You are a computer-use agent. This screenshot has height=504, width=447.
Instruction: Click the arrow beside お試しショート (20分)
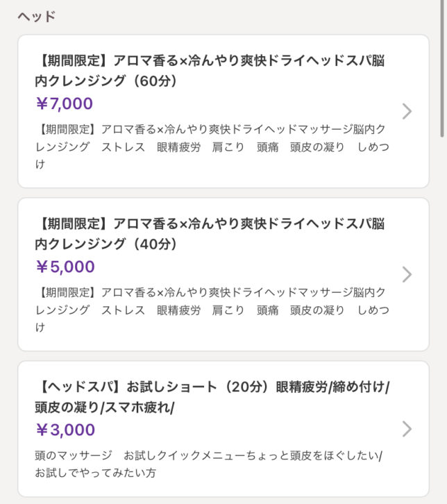point(407,429)
